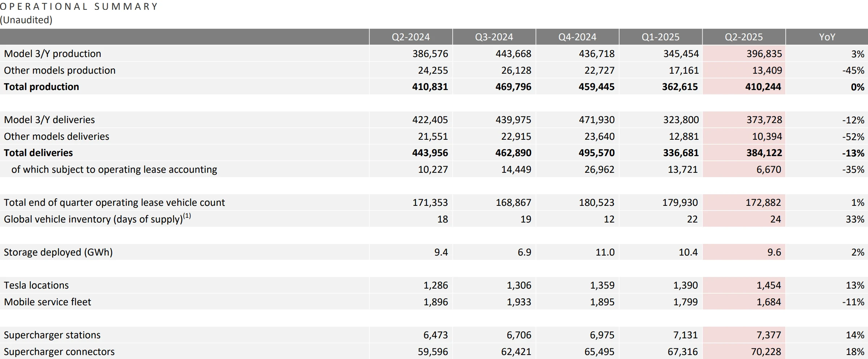
Task: Click the 'Total production' row label
Action: coord(41,87)
